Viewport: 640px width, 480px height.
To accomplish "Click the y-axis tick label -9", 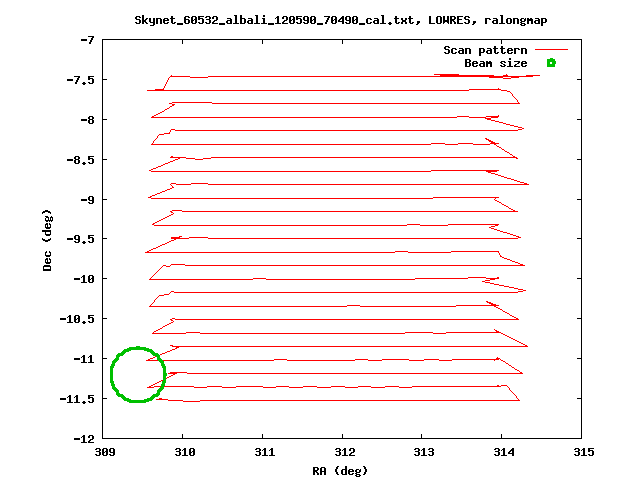I will (x=87, y=200).
